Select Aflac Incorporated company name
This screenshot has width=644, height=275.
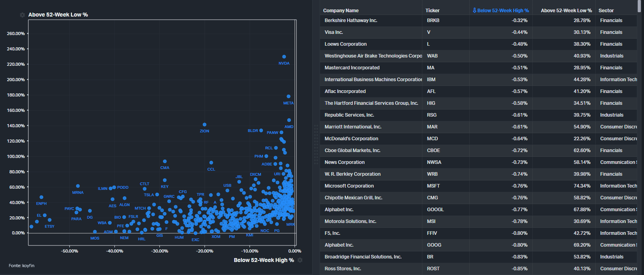point(345,91)
